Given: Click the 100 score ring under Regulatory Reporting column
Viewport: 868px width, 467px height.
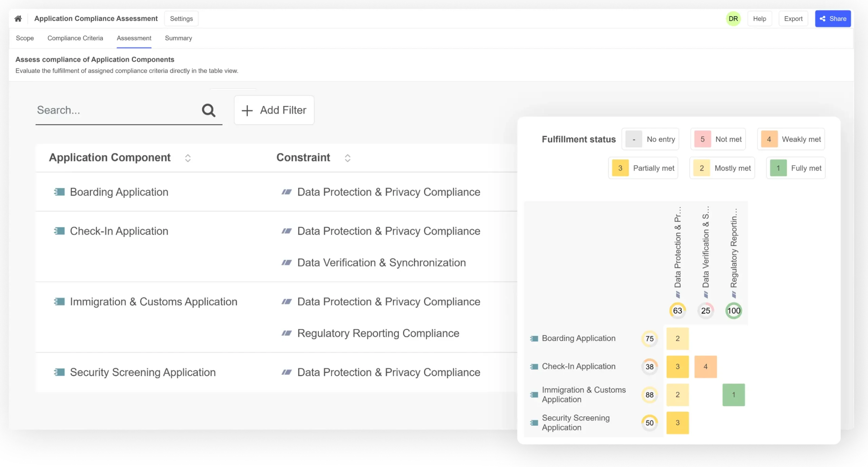Looking at the screenshot, I should pos(734,311).
